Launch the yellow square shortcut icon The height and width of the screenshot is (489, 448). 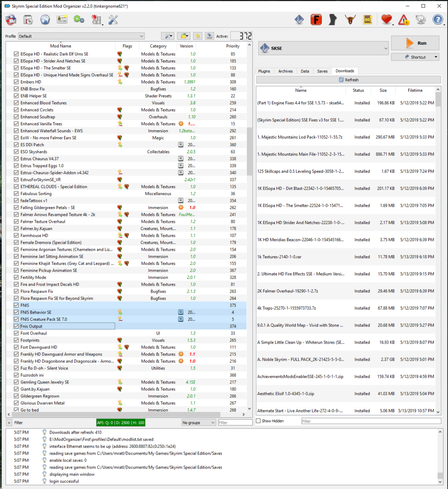367,19
